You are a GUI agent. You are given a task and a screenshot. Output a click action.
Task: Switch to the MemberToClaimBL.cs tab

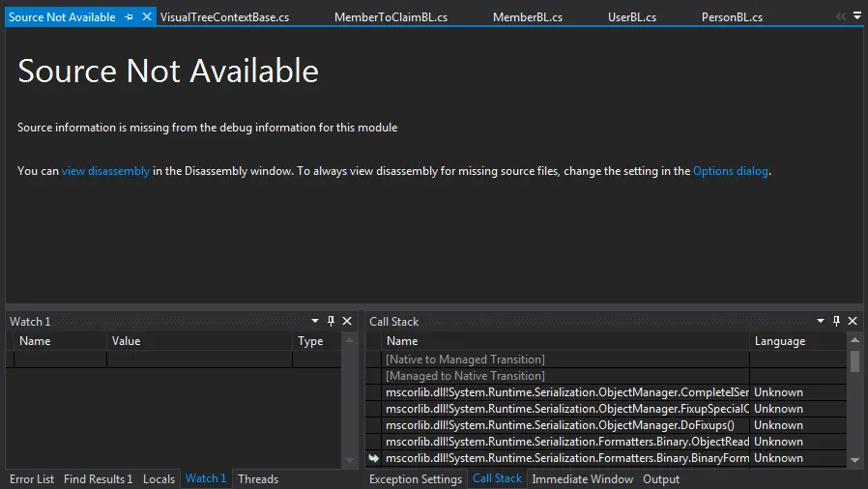point(391,17)
